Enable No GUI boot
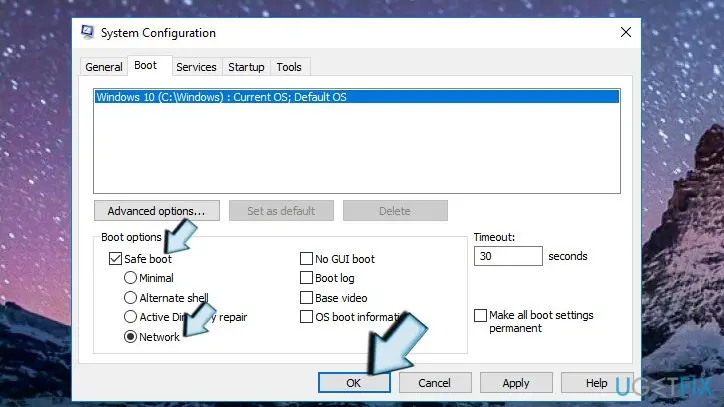Screen dimensions: 724x407 coord(306,259)
